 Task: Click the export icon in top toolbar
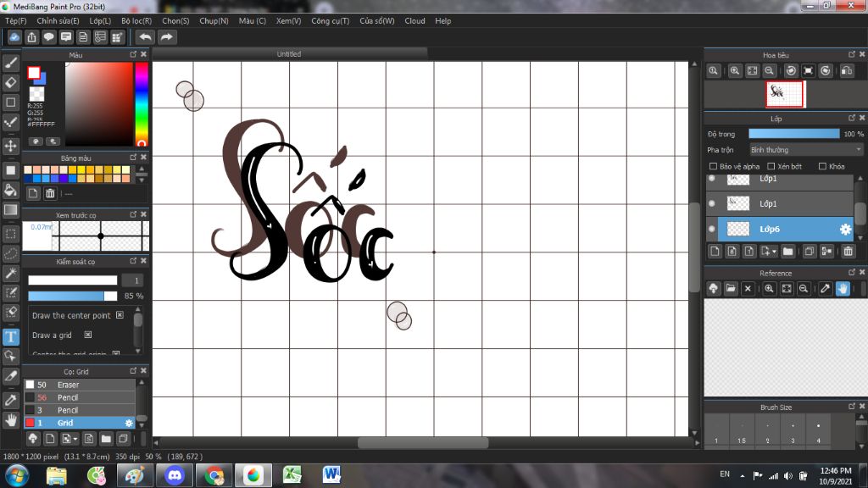31,37
